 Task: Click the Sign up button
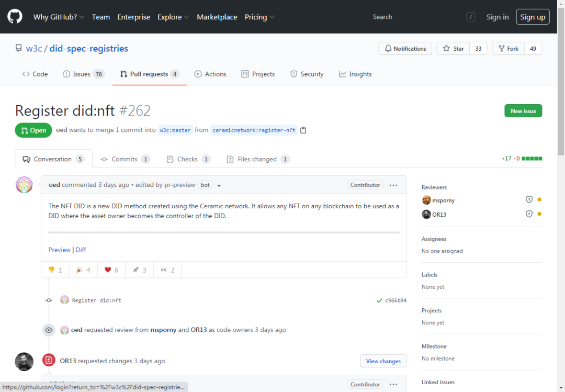click(533, 17)
